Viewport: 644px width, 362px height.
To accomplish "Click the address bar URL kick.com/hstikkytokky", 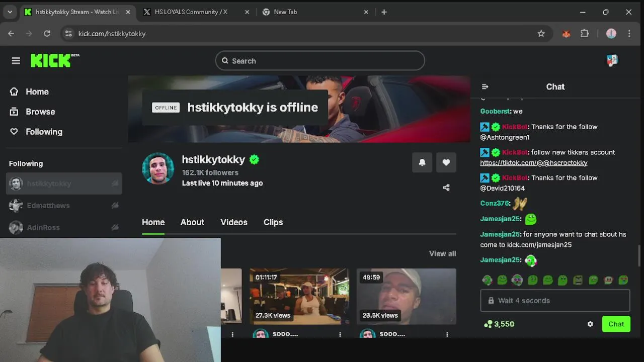I will tap(112, 34).
